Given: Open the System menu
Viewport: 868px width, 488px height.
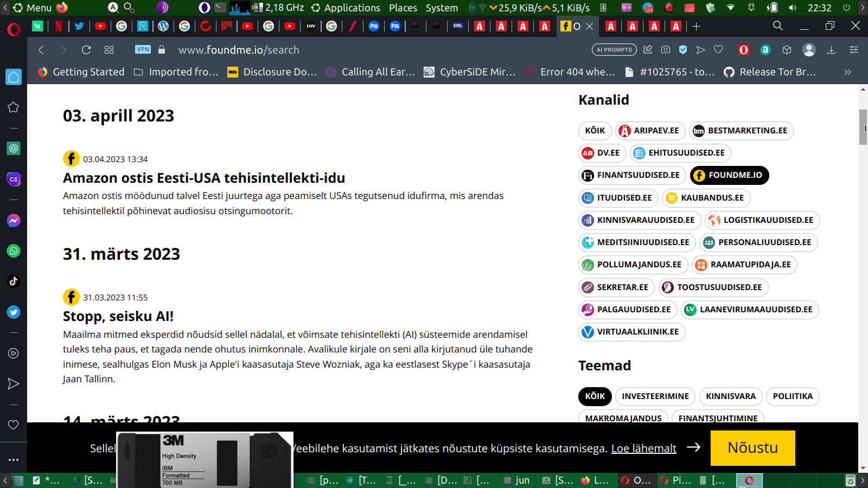Looking at the screenshot, I should tap(442, 8).
